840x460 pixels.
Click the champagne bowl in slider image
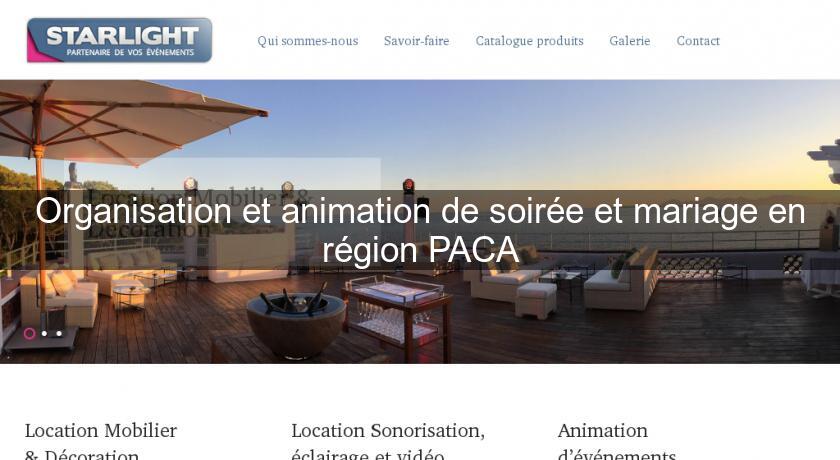tap(296, 323)
